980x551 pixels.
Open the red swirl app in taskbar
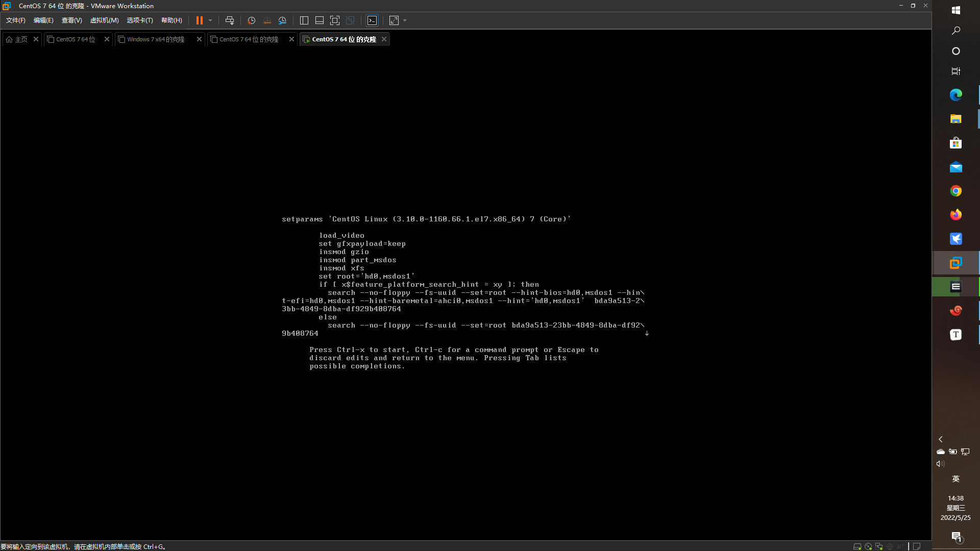tap(956, 311)
